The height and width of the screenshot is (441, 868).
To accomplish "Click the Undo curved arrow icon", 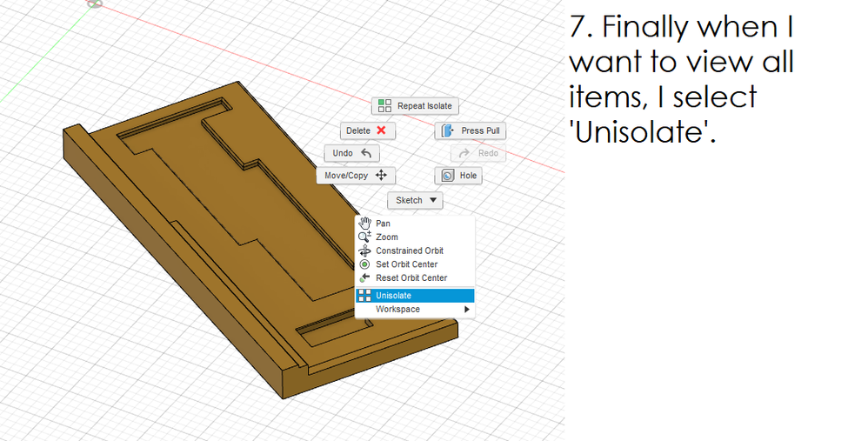I will click(x=366, y=153).
